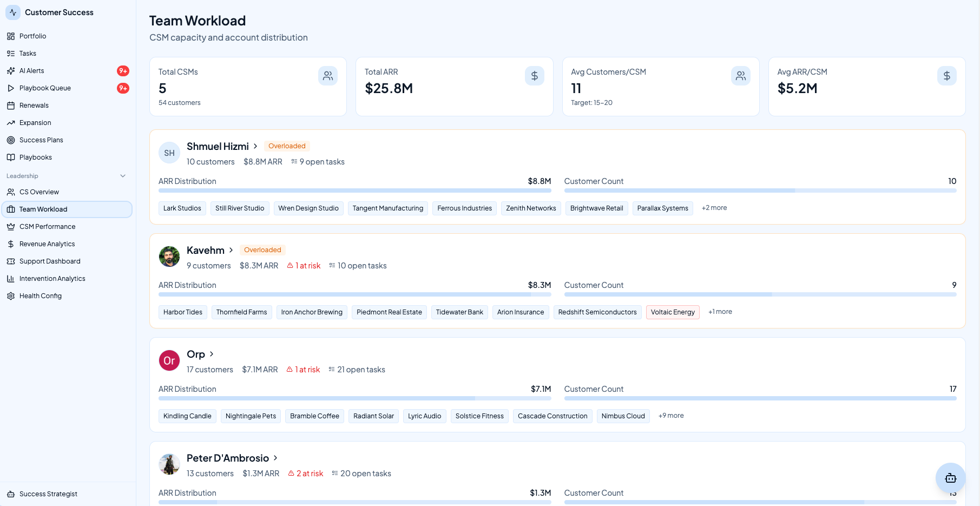Open the floating assistant bot button

951,478
